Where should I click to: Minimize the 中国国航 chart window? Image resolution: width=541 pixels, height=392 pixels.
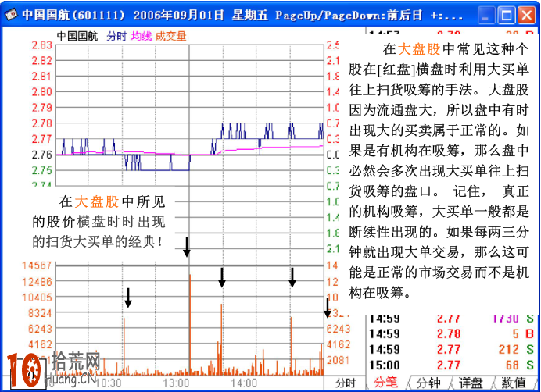click(486, 16)
